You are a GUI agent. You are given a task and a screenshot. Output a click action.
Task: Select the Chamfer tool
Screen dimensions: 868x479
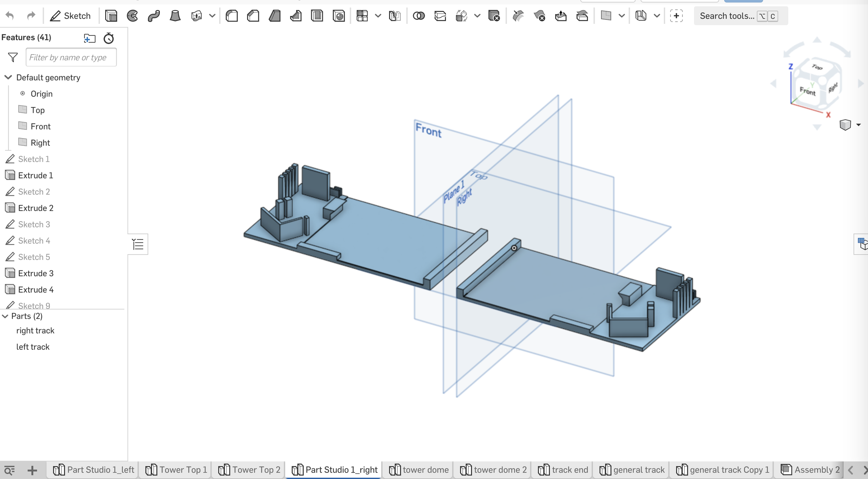[x=253, y=16]
